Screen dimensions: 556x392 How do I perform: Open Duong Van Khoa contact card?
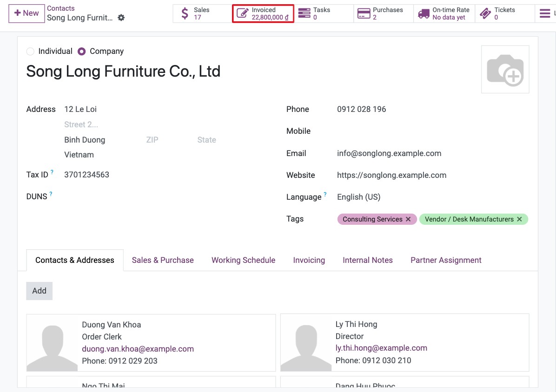(151, 343)
